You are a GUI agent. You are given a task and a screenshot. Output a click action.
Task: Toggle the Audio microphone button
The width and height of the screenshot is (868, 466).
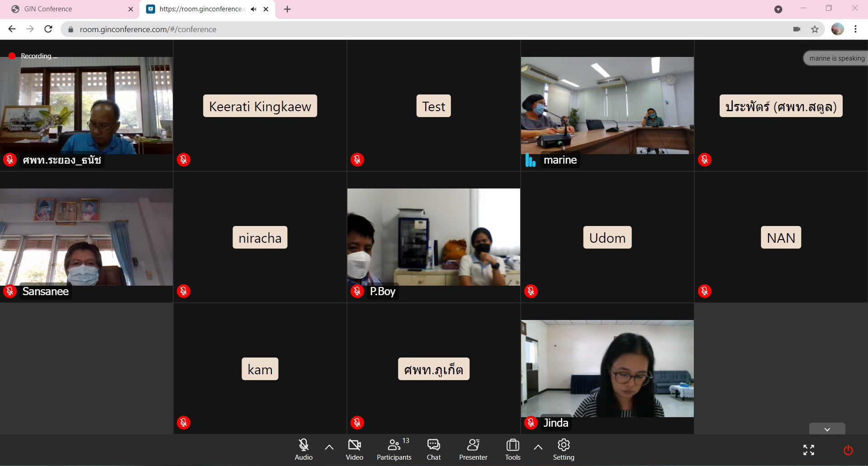(304, 450)
